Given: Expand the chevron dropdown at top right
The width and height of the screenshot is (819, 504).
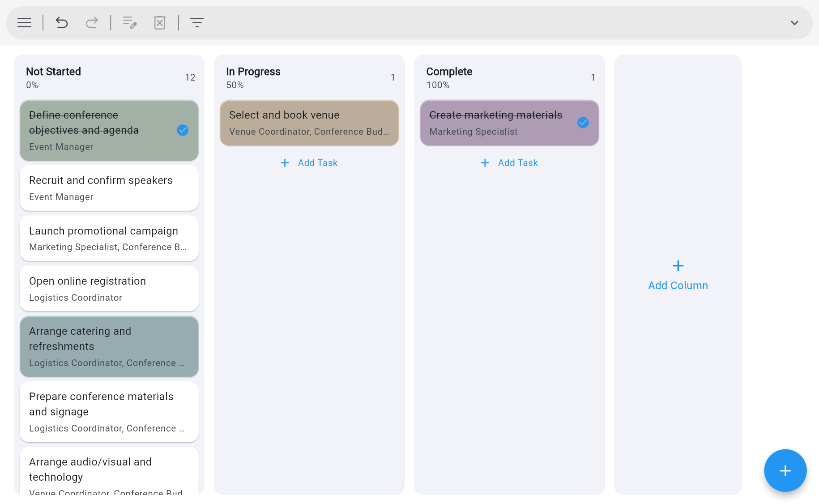Looking at the screenshot, I should [x=794, y=22].
